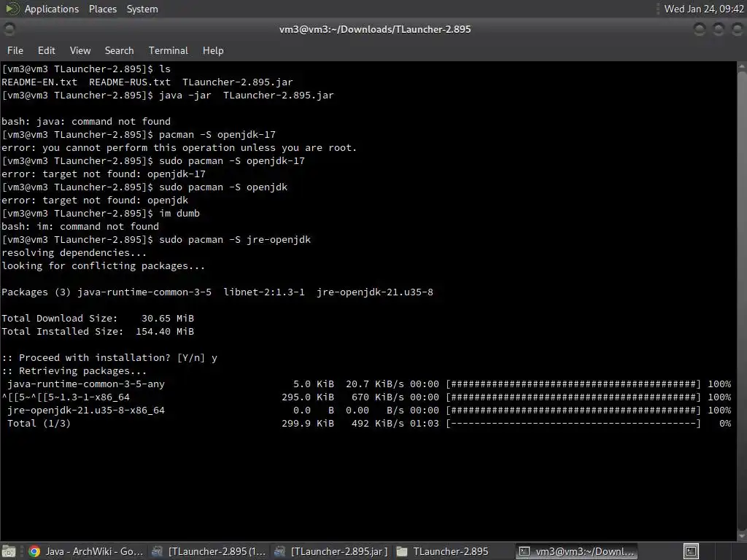The image size is (747, 560).
Task: Click the workspace switcher icon at bottom right
Action: pos(691,551)
